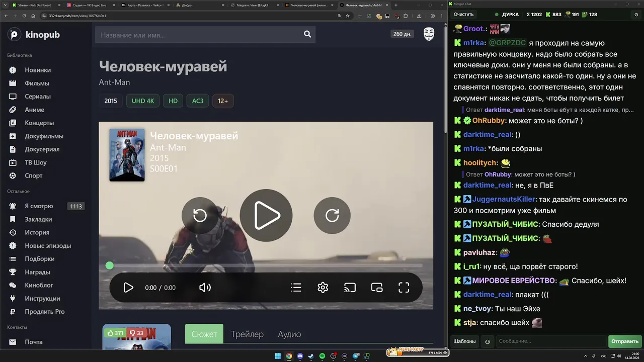Viewport: 644px width, 362px height.
Task: Open the player playlist menu
Action: pos(296,288)
